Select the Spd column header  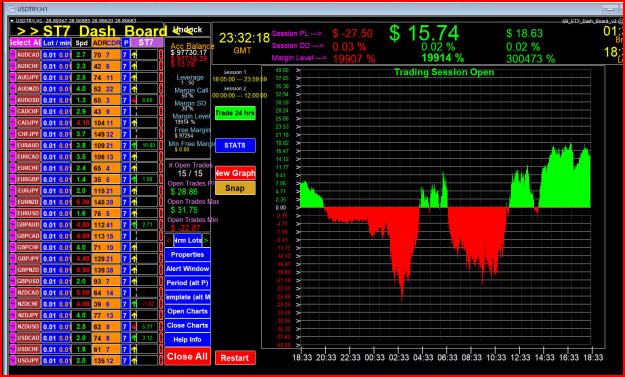(81, 43)
